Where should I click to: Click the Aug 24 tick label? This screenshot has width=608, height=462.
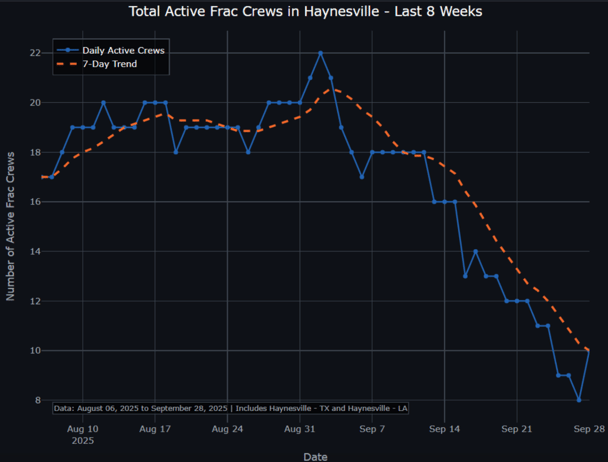coord(228,428)
